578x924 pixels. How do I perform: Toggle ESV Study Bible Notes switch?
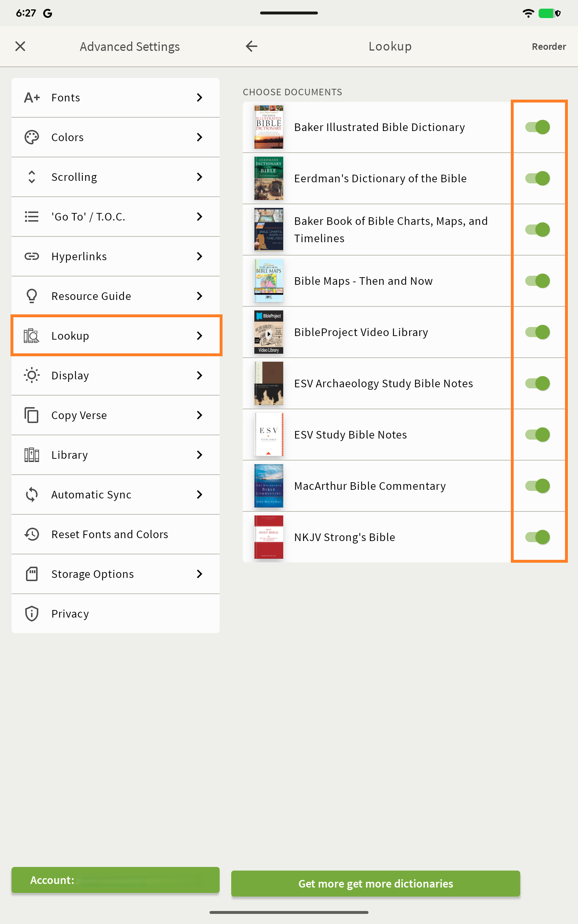click(x=538, y=435)
